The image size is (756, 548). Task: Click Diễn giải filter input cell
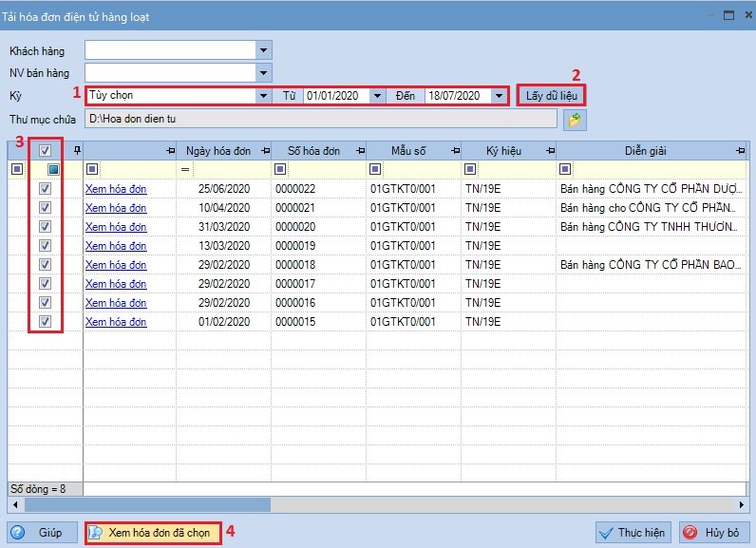[x=658, y=169]
